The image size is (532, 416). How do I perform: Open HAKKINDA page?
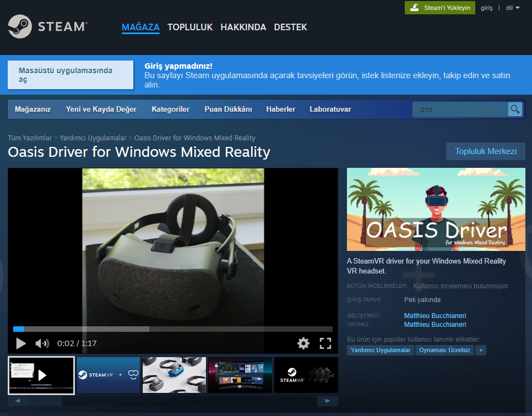click(243, 27)
